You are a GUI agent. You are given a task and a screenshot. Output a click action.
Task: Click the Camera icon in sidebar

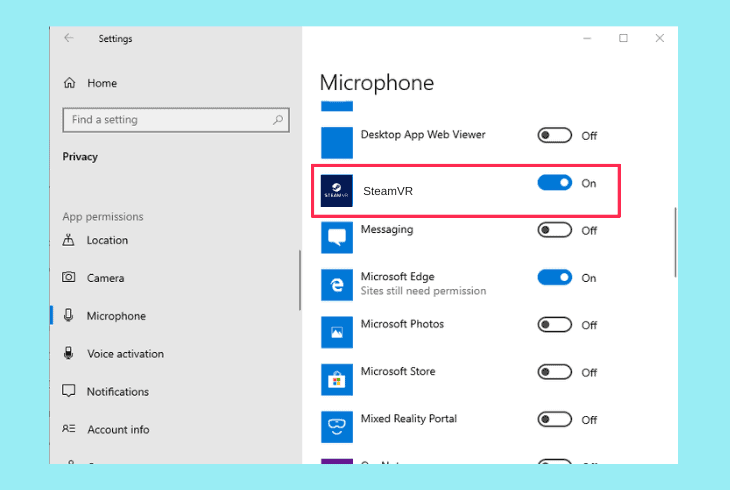68,277
